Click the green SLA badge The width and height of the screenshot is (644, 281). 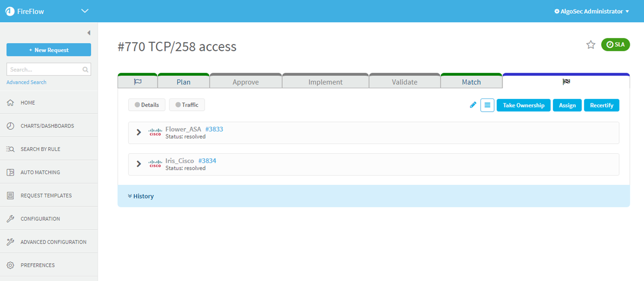point(615,45)
